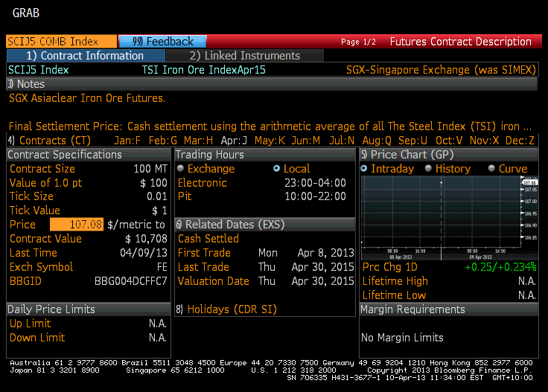Viewport: 548px width, 392px height.
Task: Click the Pit 10:00-22:00 hours
Action: click(315, 196)
